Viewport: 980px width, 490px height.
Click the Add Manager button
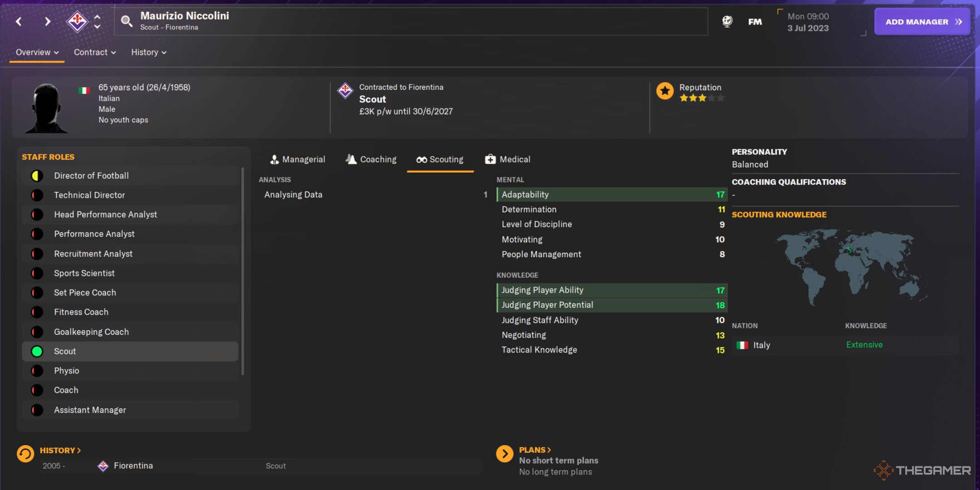click(x=922, y=21)
